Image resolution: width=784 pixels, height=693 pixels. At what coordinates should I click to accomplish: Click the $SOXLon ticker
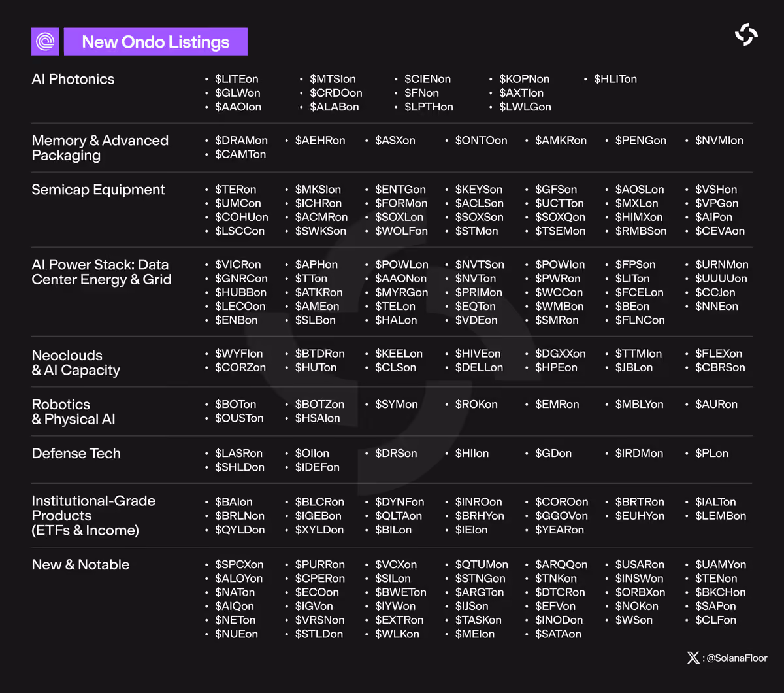pyautogui.click(x=399, y=217)
